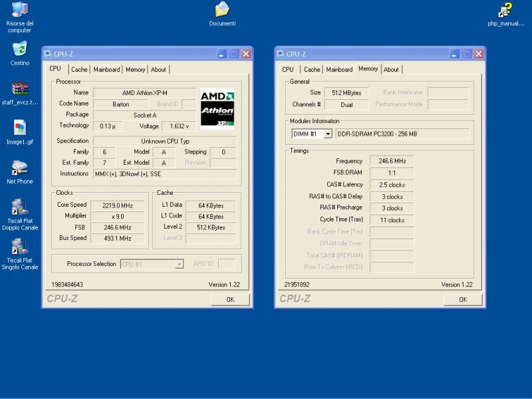Screen dimensions: 532x399
Task: Open the CPU #1 Processor Selection dropdown
Action: pos(179,264)
